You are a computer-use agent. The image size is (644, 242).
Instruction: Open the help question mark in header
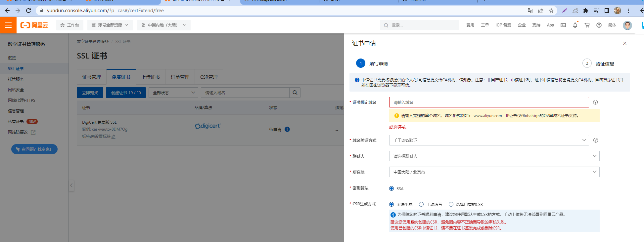tap(599, 25)
